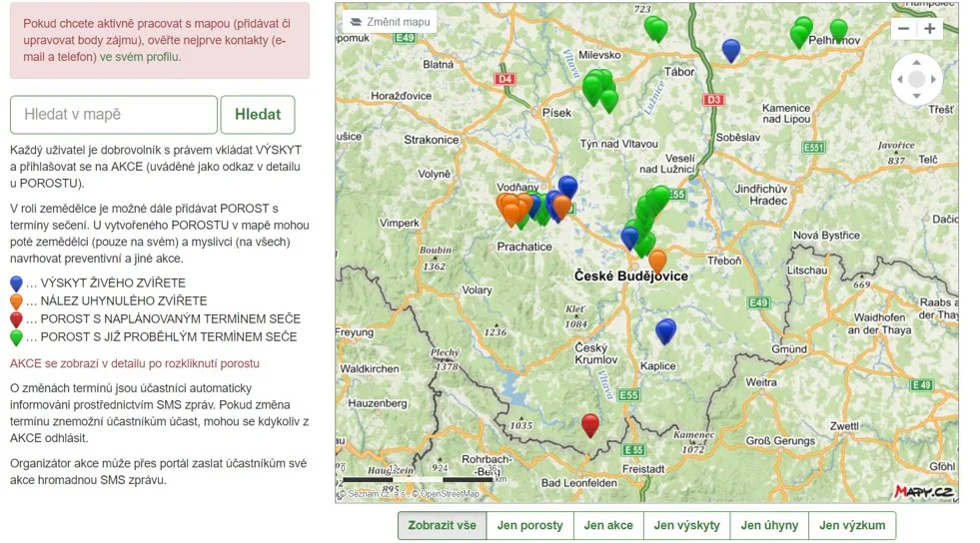Open the Změnit mapu layer selector

390,22
